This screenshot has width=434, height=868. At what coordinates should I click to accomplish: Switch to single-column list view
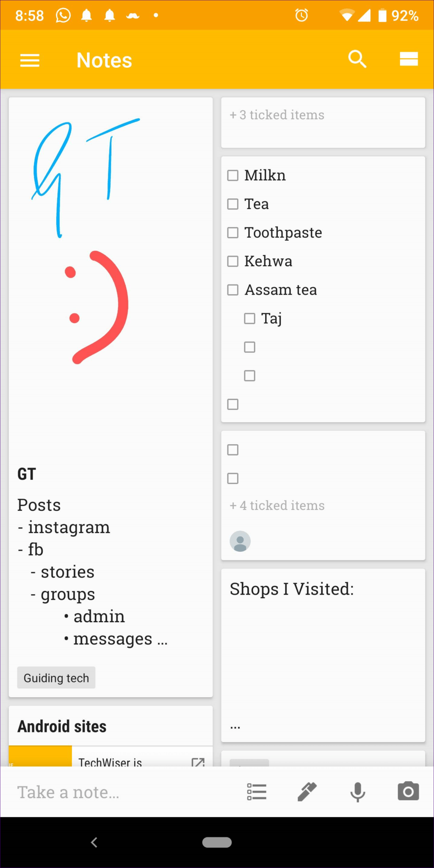(x=409, y=59)
